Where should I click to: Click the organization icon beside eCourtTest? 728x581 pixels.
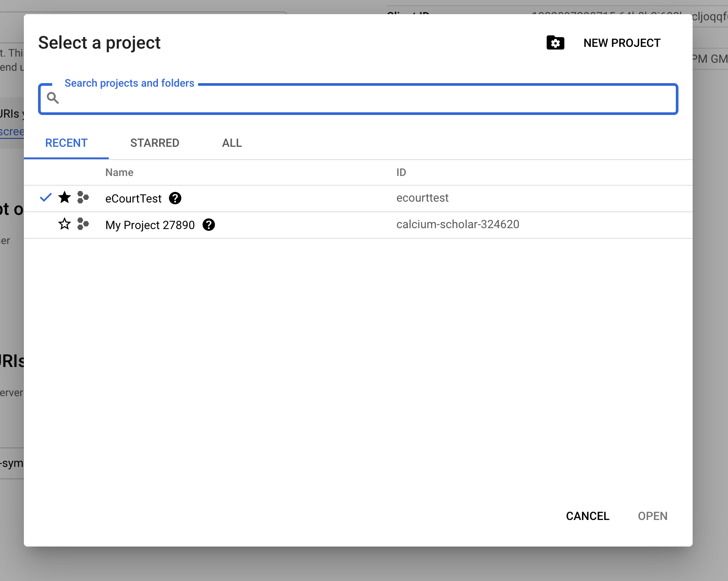pyautogui.click(x=82, y=198)
